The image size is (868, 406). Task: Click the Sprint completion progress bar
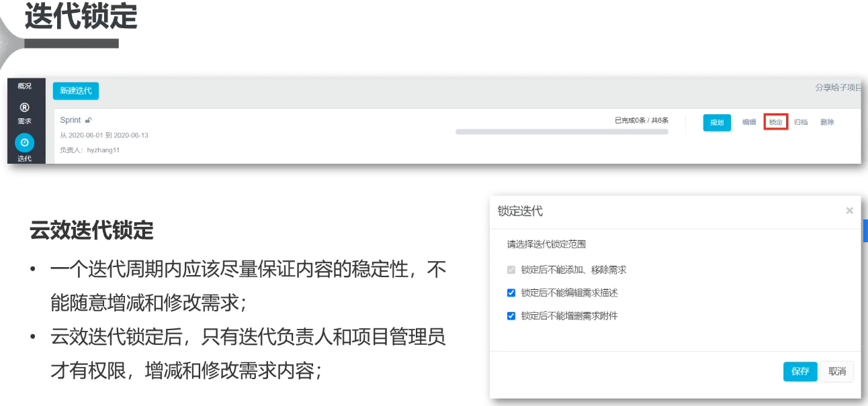click(x=562, y=132)
